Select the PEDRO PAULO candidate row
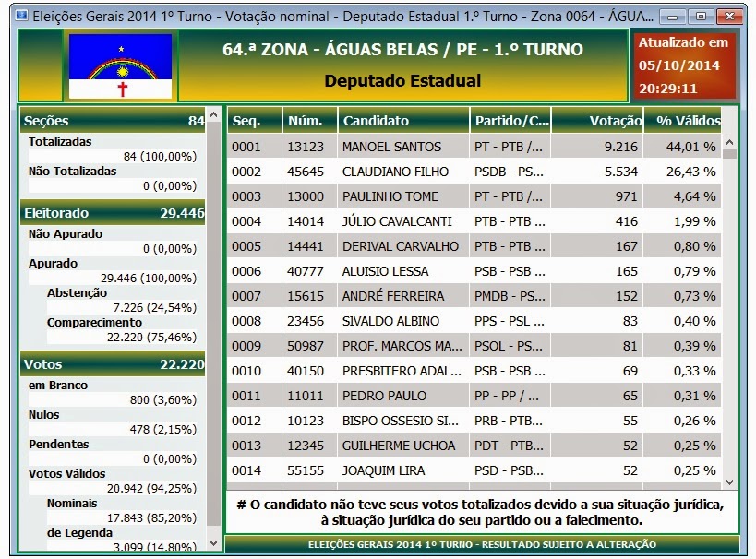 pos(474,396)
